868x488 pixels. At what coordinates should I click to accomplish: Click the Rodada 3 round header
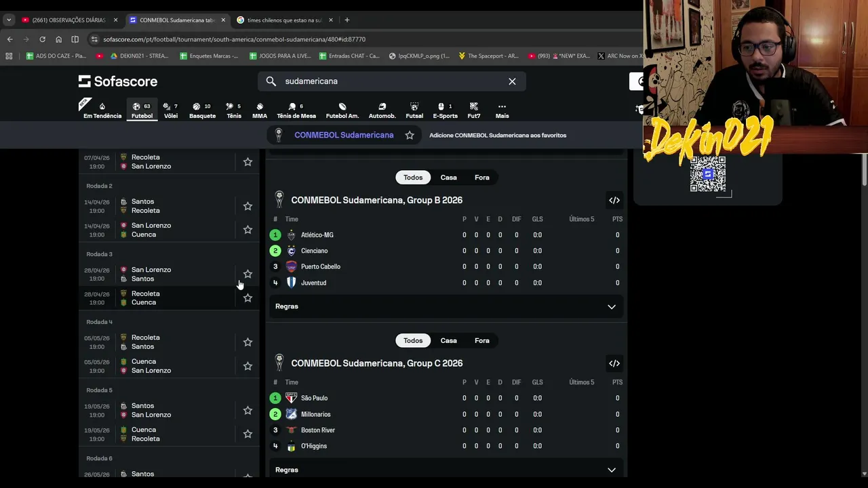click(x=99, y=254)
